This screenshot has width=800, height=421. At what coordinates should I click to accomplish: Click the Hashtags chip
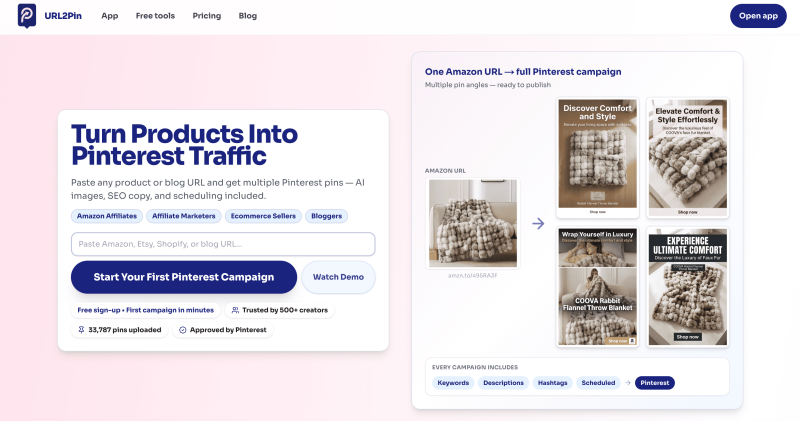click(553, 383)
